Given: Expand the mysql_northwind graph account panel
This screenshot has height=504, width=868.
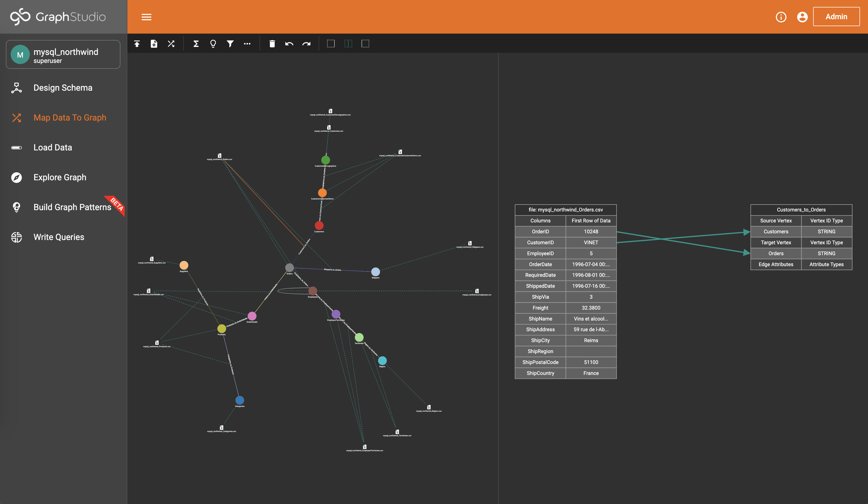Looking at the screenshot, I should point(63,54).
